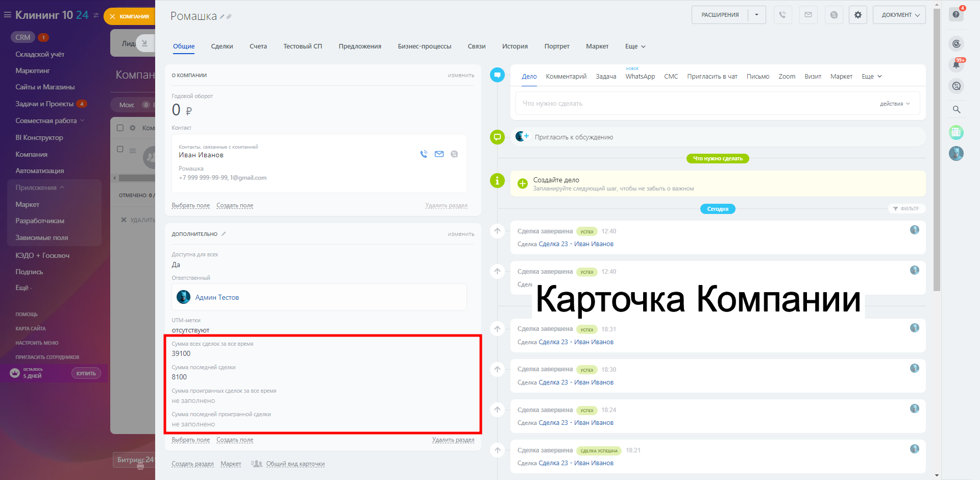Switch to the Сделки tab
Viewport: 980px width, 480px height.
click(222, 46)
